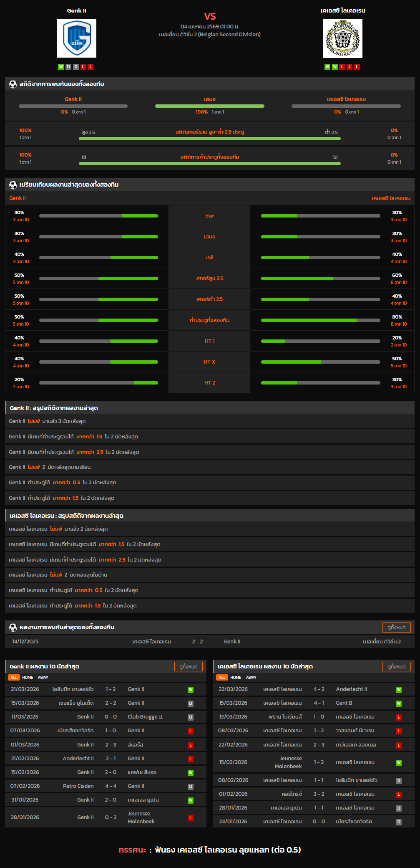Open view-all button for Lokeren last 10 matches
The height and width of the screenshot is (868, 420).
coord(396,666)
